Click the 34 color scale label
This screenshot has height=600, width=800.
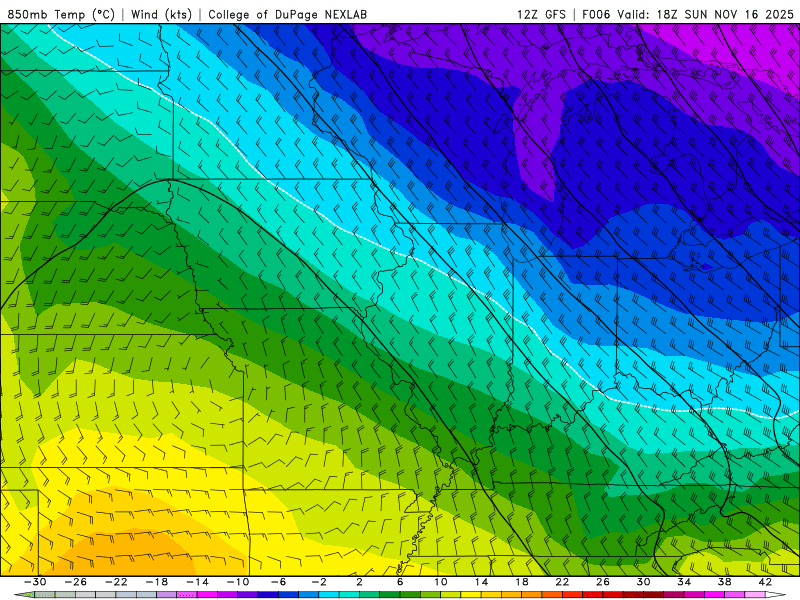tap(684, 582)
